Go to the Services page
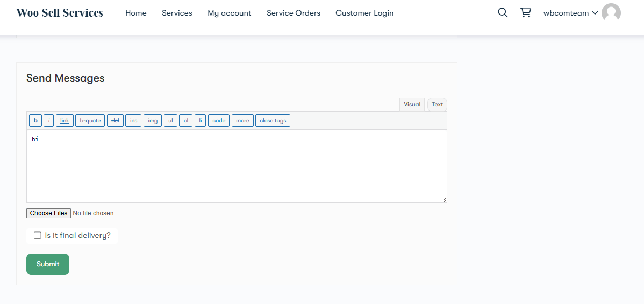644x304 pixels. coord(177,13)
